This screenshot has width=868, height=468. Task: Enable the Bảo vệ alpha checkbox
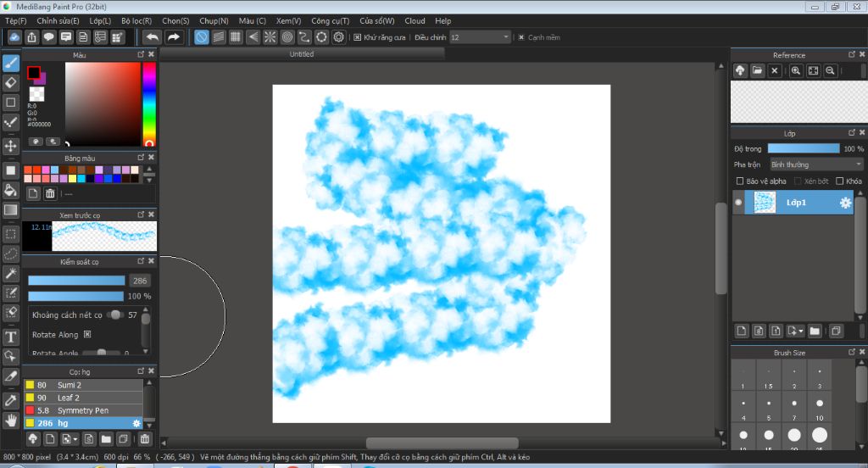740,181
